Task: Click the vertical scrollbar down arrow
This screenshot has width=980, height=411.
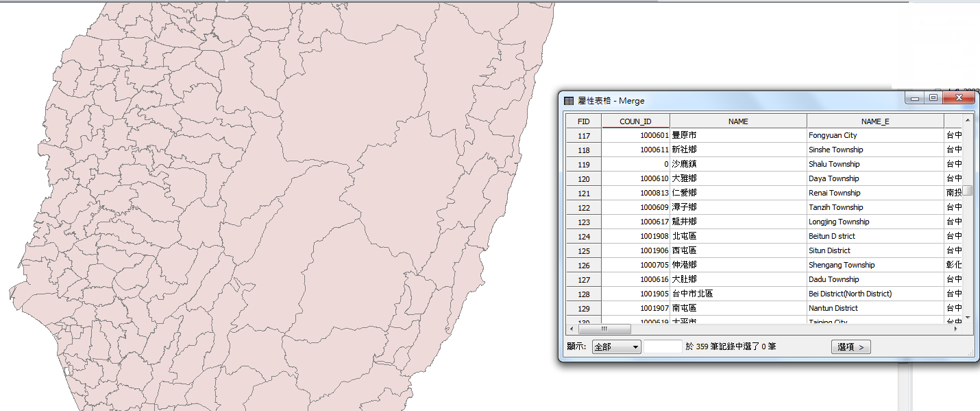Action: coord(968,317)
